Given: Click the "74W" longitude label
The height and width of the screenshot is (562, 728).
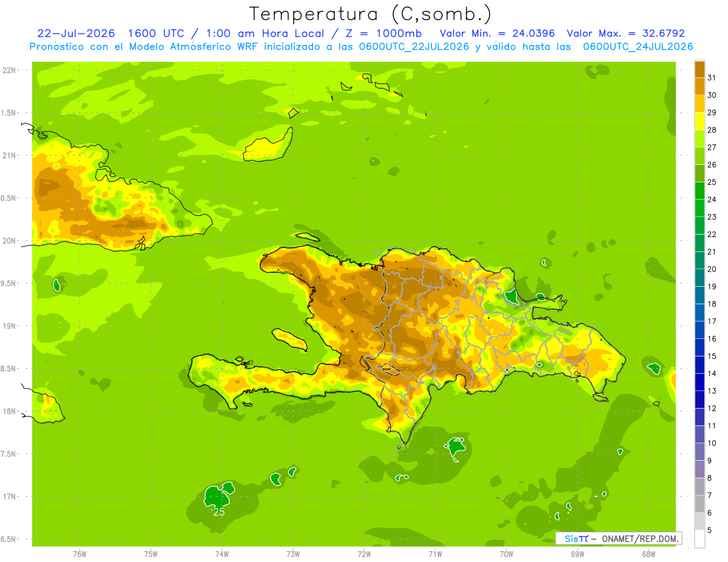Looking at the screenshot, I should pyautogui.click(x=222, y=554).
